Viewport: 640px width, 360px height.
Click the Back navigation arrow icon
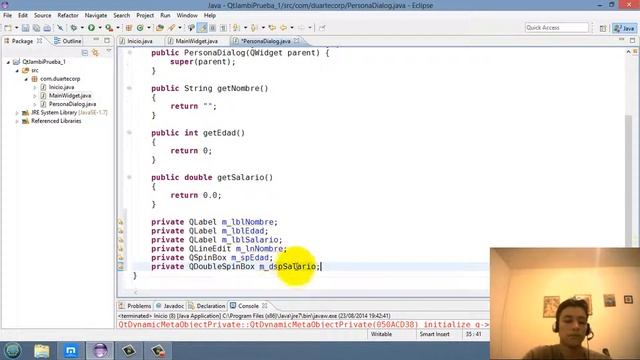tap(283, 28)
